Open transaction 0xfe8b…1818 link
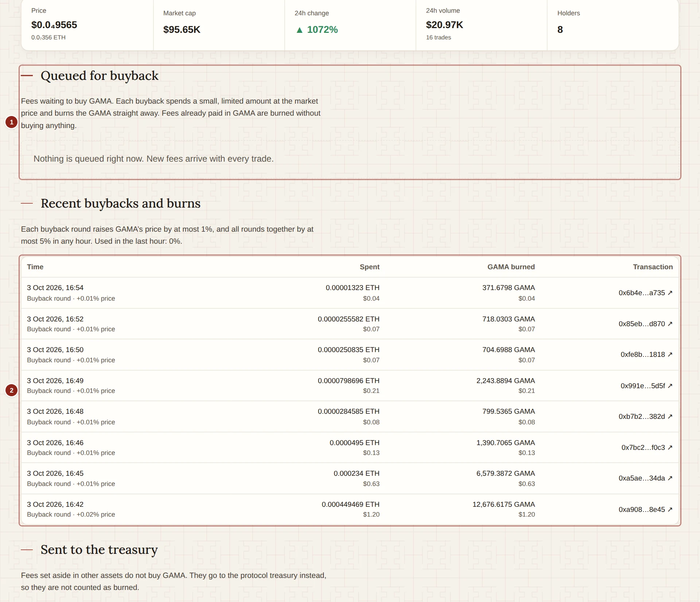 point(646,354)
